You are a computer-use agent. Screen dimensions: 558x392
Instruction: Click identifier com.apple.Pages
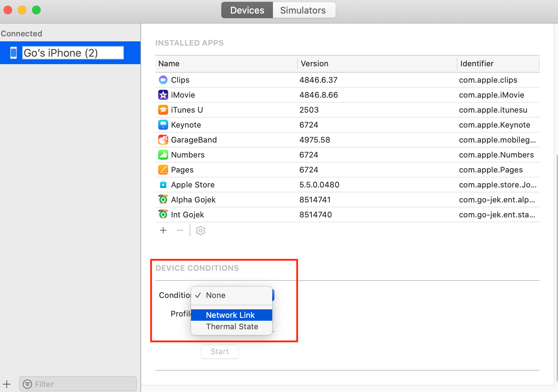tap(491, 170)
